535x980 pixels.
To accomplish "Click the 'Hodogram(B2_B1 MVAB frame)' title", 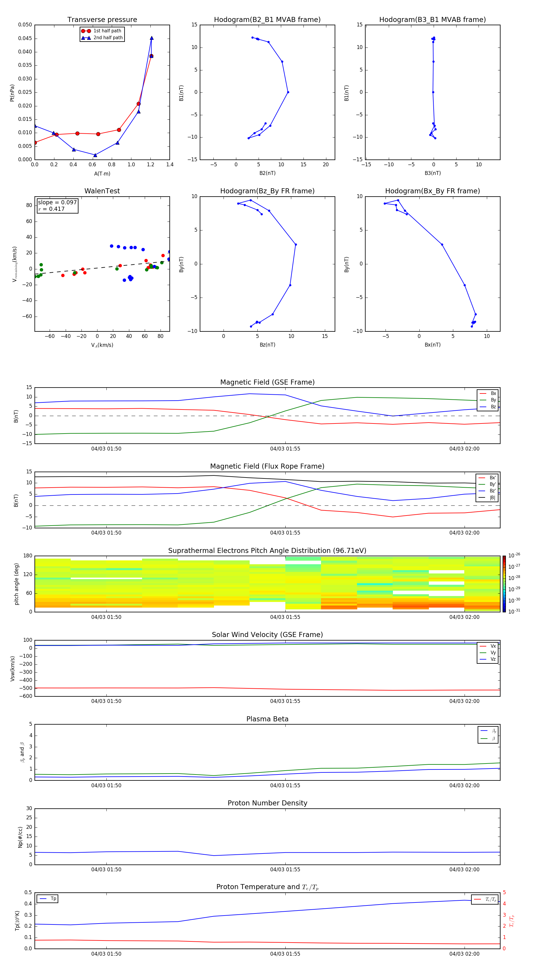I will click(267, 19).
